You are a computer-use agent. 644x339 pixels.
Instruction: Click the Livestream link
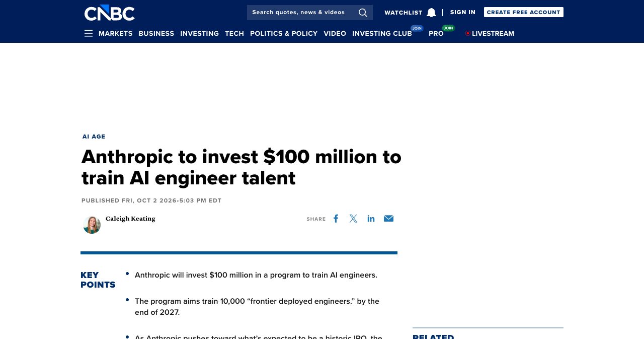point(493,33)
